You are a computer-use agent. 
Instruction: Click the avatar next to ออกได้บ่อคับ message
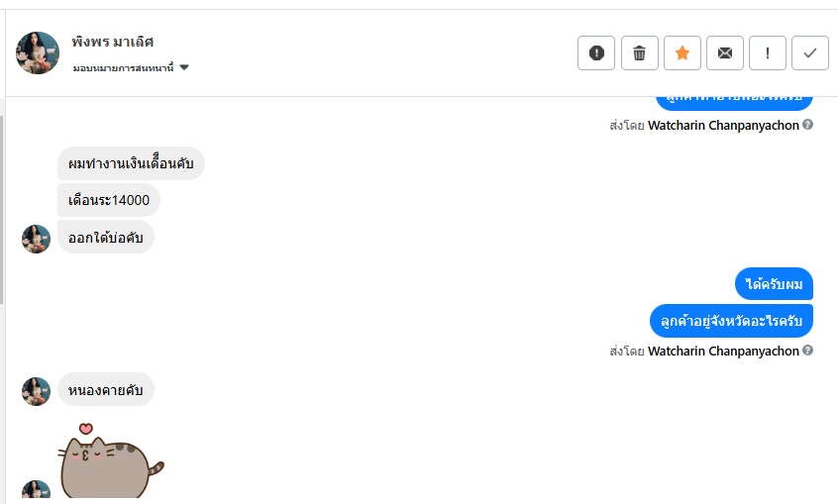tap(37, 239)
